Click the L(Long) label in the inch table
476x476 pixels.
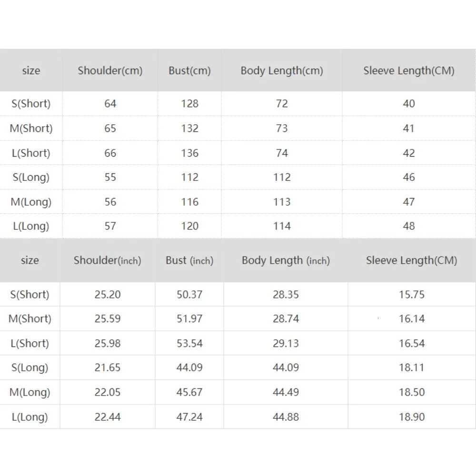click(x=30, y=417)
